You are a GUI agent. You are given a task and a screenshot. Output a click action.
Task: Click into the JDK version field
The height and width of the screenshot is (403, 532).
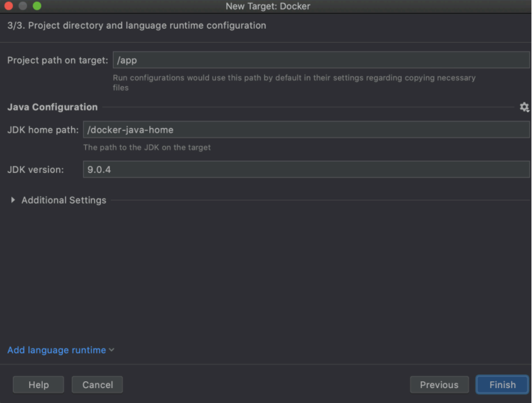tap(306, 169)
